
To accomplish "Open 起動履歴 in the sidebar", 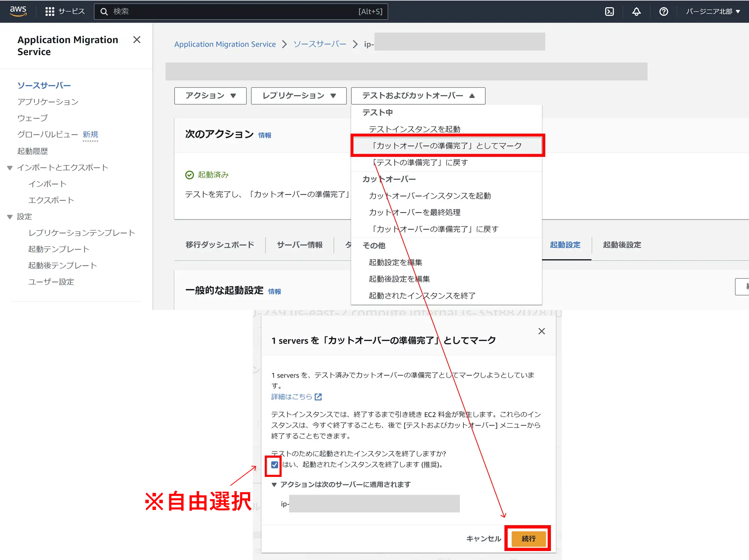I will (33, 151).
